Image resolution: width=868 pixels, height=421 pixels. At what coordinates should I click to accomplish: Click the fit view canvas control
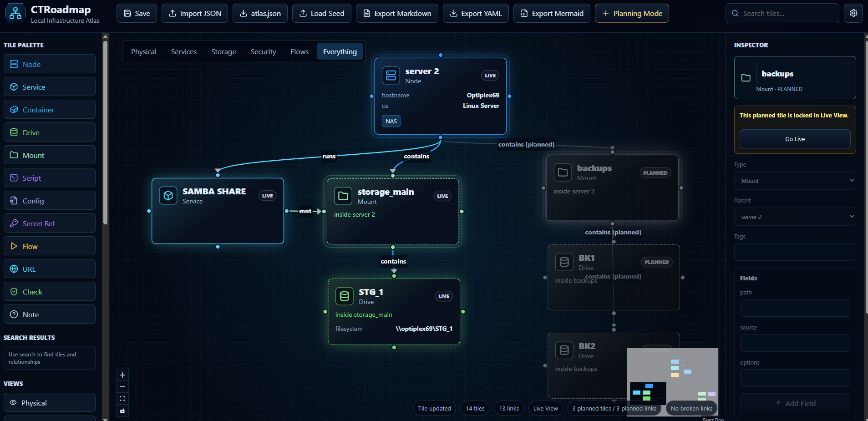[122, 399]
